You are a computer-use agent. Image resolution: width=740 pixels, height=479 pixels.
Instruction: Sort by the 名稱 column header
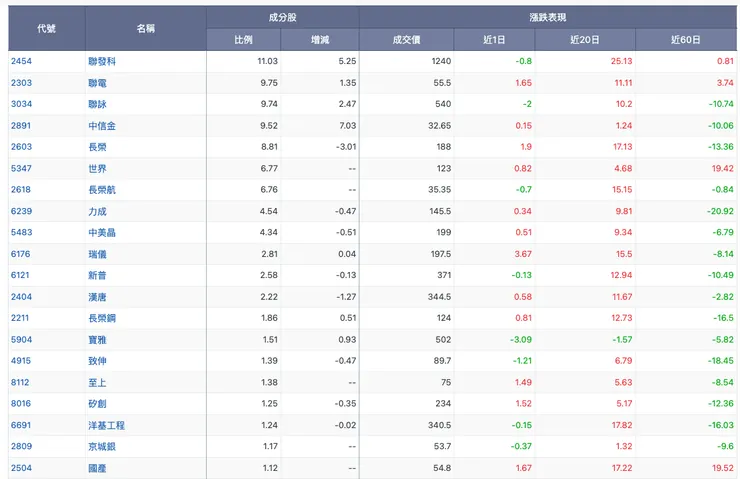pos(146,28)
